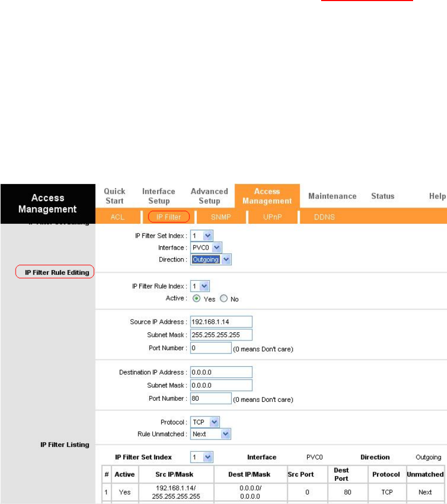Click the Dest IP/Mask column header
Screen dimensions: 447x504
click(250, 474)
